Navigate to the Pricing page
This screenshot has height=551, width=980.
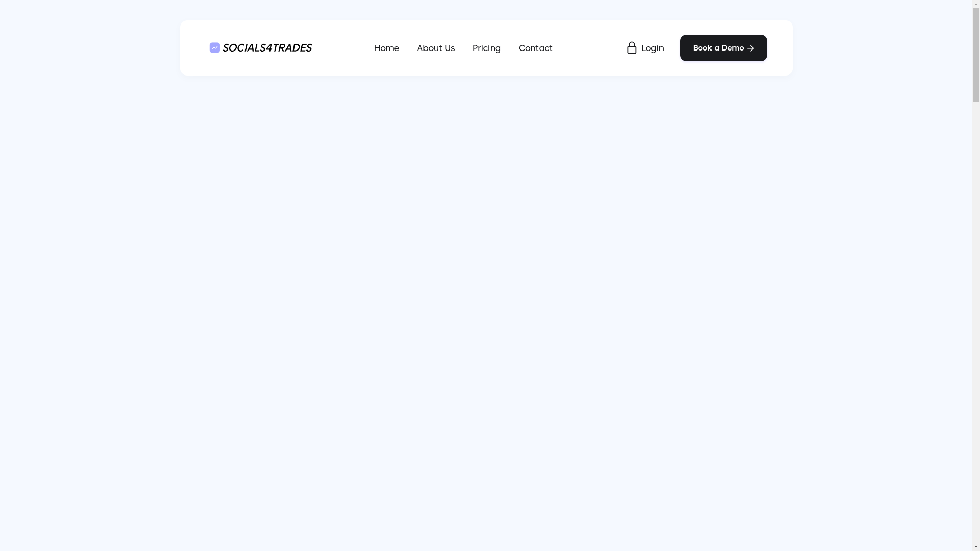point(486,48)
